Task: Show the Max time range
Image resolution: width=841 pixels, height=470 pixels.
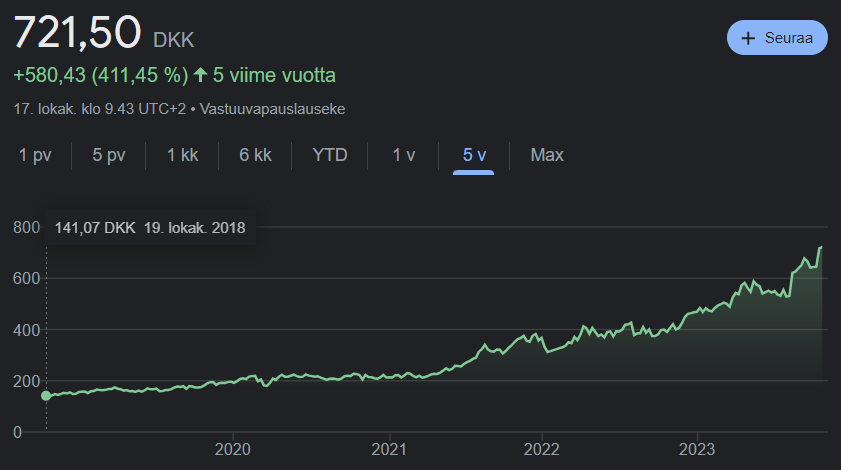Action: 547,155
